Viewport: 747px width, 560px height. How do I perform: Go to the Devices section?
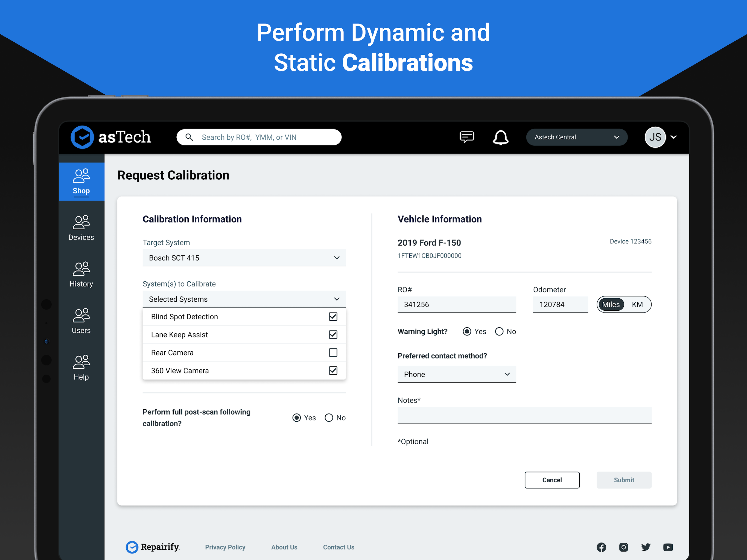(x=81, y=228)
